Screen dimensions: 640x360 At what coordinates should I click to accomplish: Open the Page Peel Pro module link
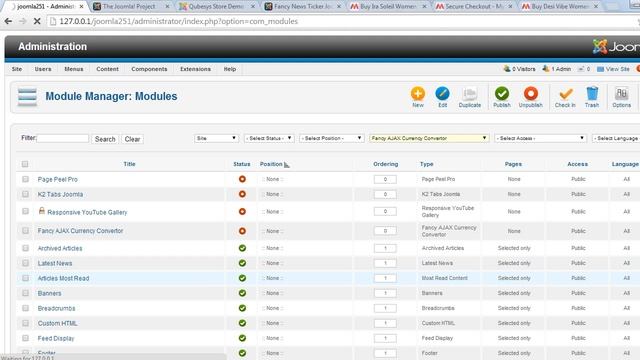point(58,180)
